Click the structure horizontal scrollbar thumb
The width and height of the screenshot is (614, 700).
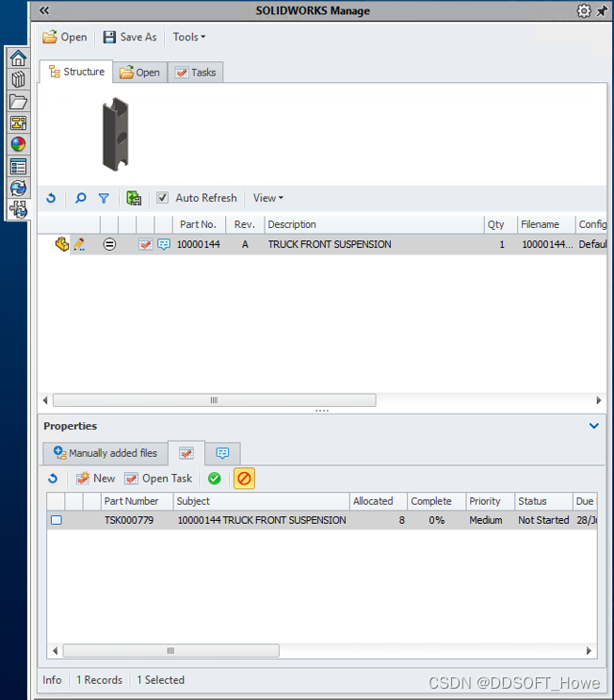[x=214, y=400]
